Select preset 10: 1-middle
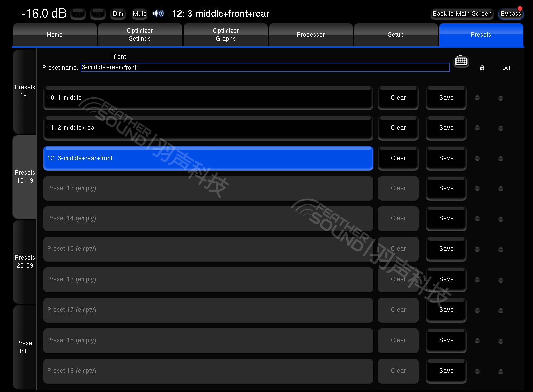This screenshot has width=533, height=392. [208, 98]
